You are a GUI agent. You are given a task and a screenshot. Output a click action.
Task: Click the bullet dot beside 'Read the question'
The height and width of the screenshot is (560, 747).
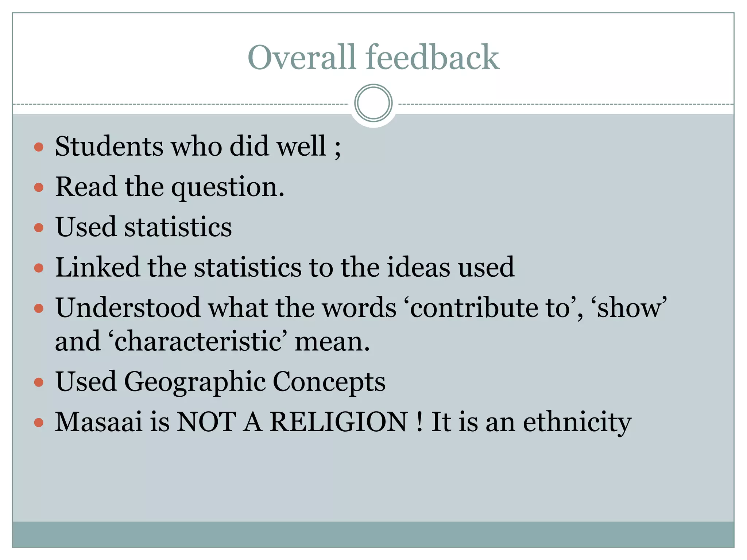(x=39, y=187)
